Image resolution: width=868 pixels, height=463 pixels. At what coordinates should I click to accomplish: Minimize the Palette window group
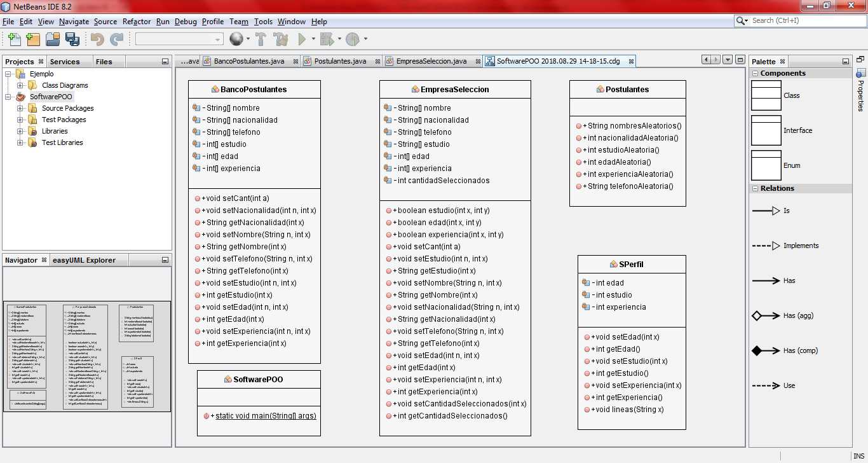[846, 61]
